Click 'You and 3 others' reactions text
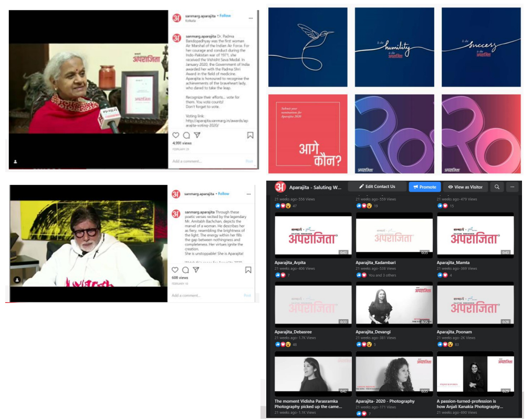The width and height of the screenshot is (532, 419). pos(382,275)
